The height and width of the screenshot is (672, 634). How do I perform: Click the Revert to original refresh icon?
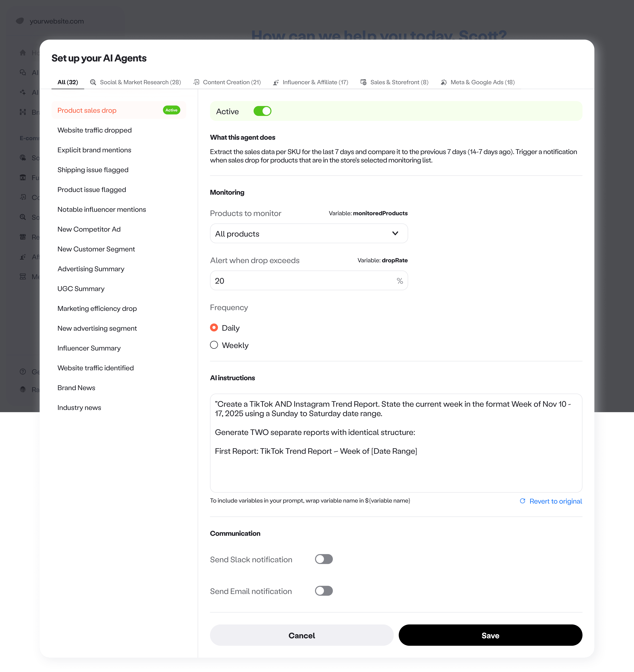[x=522, y=501]
